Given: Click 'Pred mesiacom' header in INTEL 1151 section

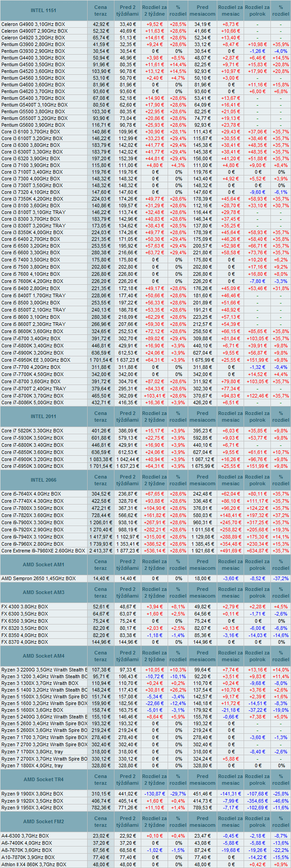Looking at the screenshot, I should click(x=202, y=10).
